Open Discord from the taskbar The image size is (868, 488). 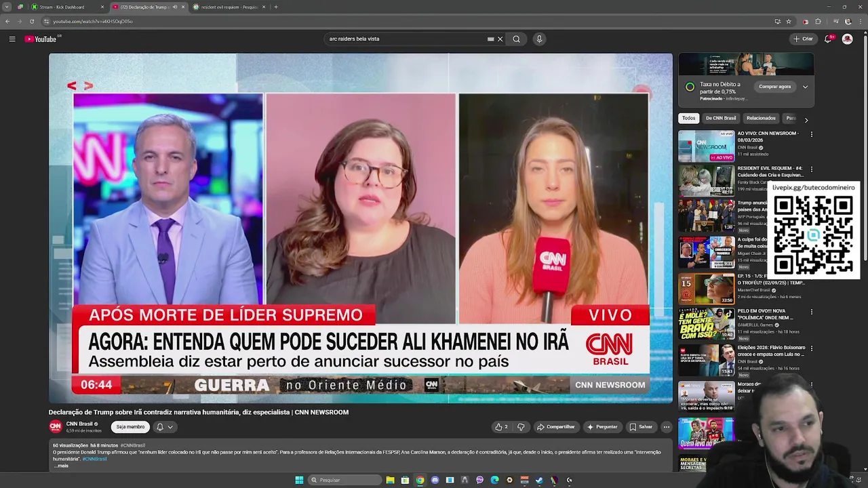coord(435,480)
